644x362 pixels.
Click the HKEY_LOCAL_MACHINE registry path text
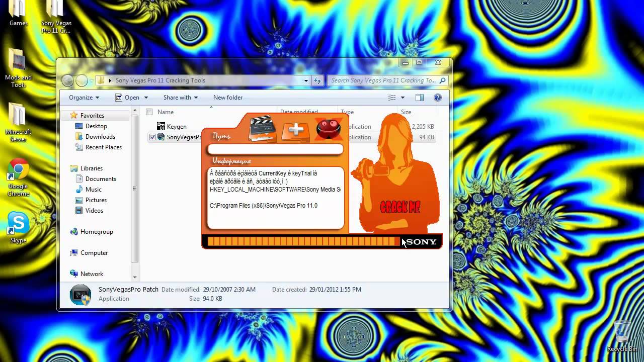(x=275, y=190)
